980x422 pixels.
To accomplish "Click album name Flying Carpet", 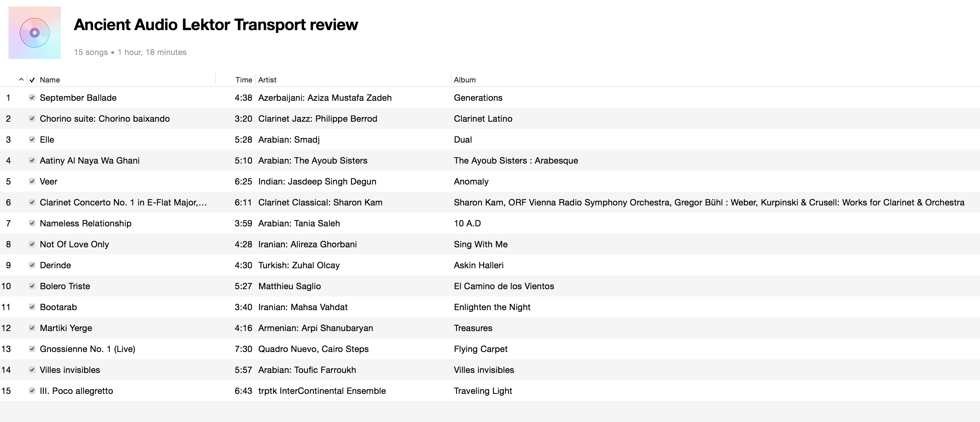I will click(480, 349).
